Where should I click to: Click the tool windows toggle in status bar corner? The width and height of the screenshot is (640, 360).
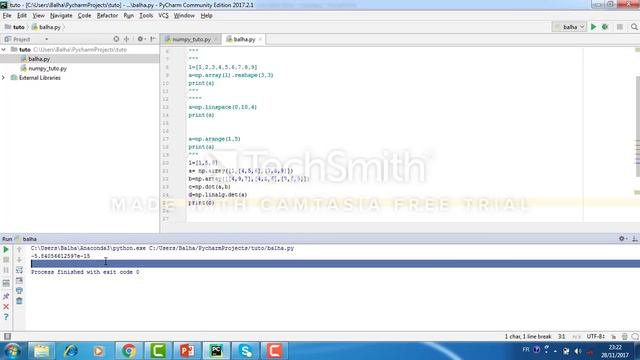[7, 336]
